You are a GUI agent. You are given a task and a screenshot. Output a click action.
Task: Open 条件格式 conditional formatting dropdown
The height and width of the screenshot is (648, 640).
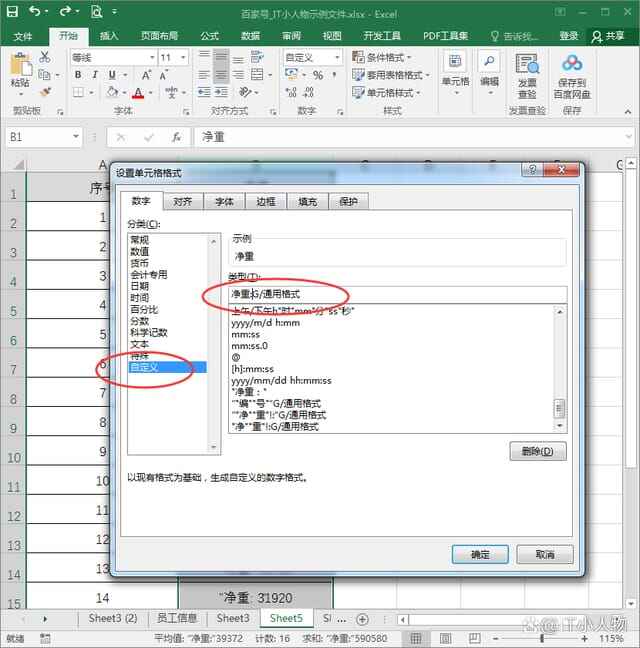[382, 57]
